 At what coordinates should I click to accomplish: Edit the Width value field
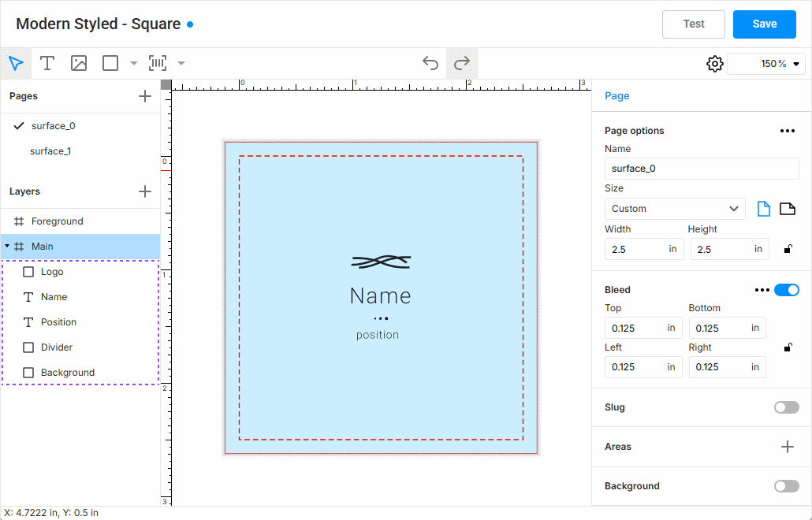click(644, 250)
